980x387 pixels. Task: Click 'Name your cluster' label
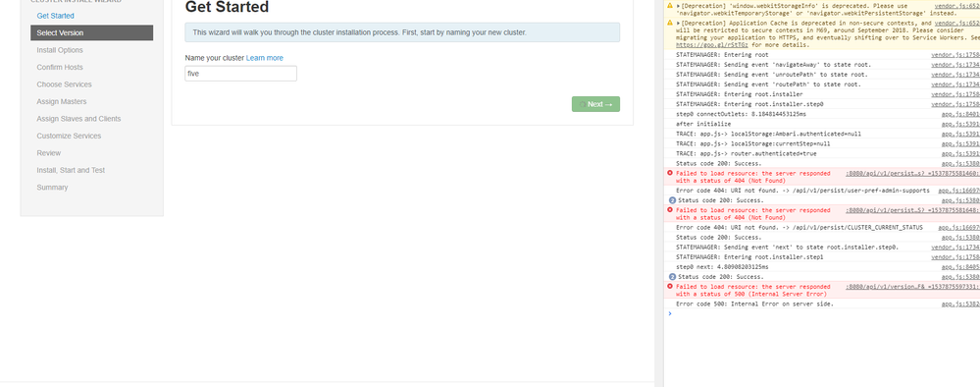(x=215, y=58)
